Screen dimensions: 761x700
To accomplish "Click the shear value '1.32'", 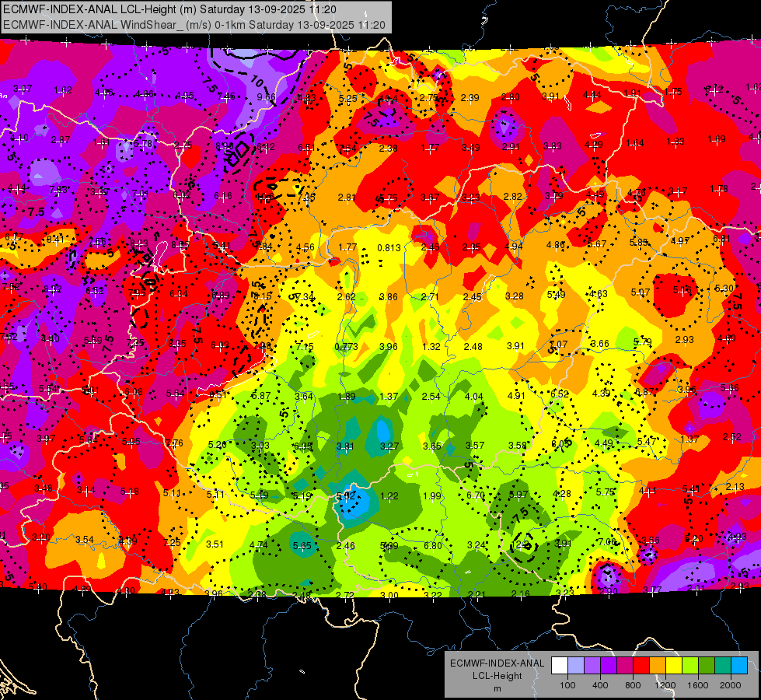I will (431, 346).
